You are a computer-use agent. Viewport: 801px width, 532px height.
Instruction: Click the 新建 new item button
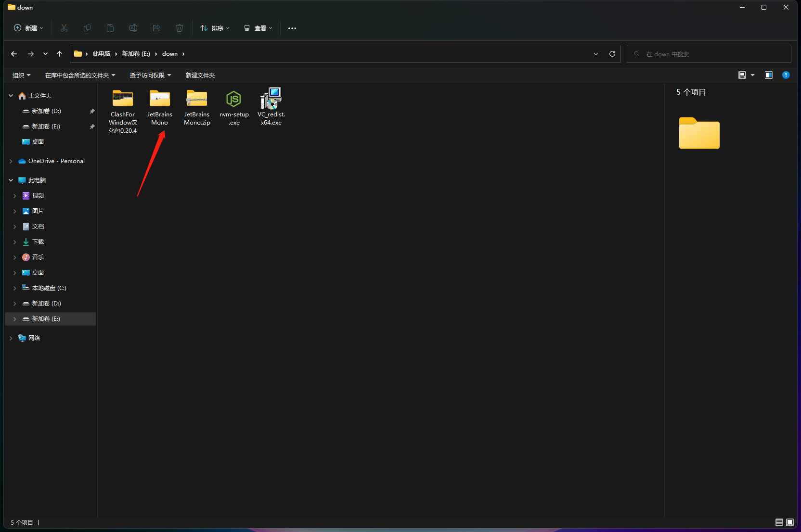tap(28, 28)
